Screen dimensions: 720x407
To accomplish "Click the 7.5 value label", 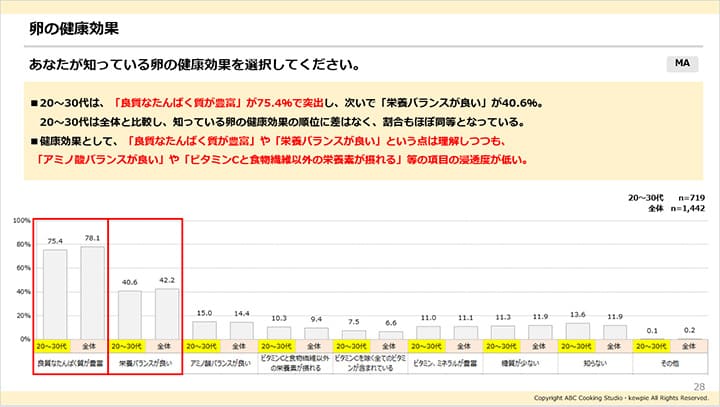I will [354, 322].
